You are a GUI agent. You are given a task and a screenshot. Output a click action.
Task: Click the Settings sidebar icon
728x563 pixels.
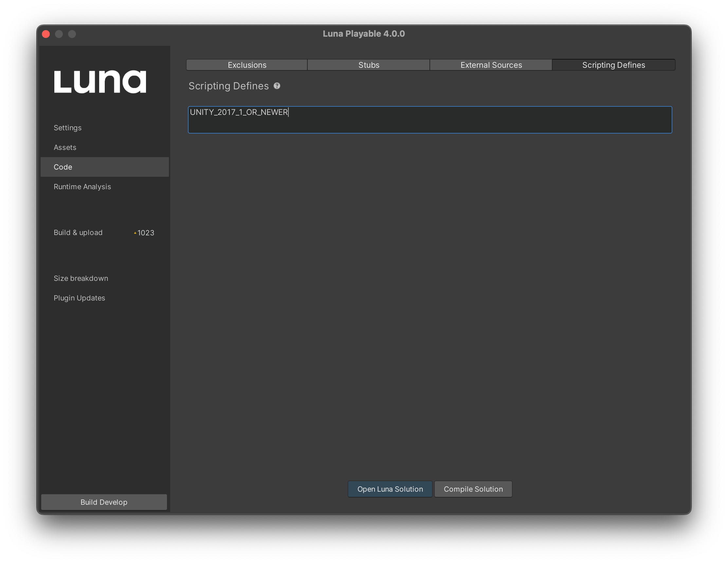[67, 127]
